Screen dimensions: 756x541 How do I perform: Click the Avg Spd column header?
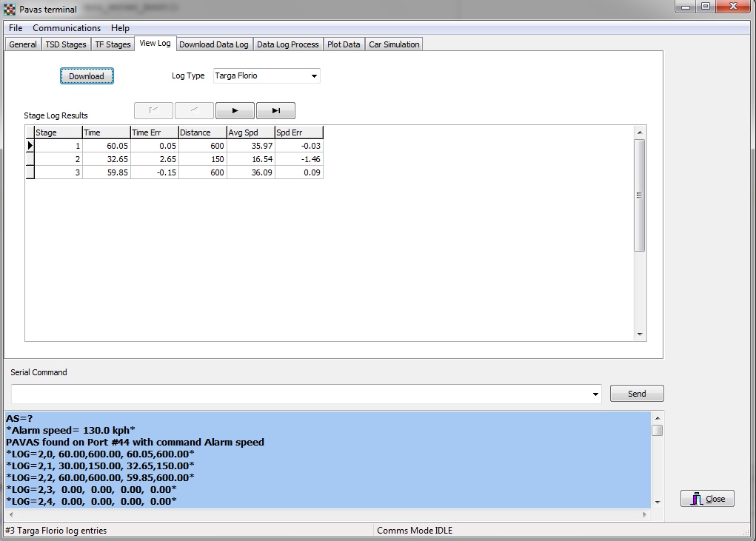(250, 132)
